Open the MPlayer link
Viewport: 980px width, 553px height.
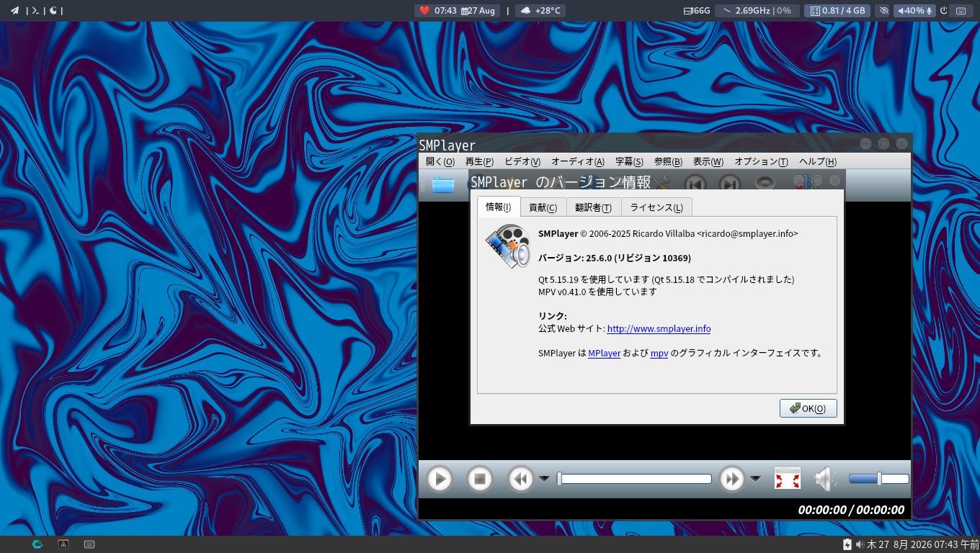click(604, 354)
